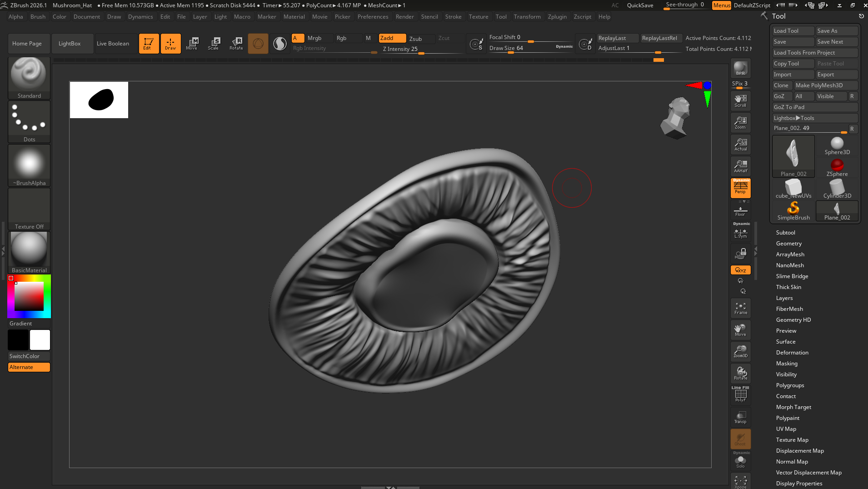The image size is (868, 489).
Task: Click the BPR render icon
Action: 740,68
